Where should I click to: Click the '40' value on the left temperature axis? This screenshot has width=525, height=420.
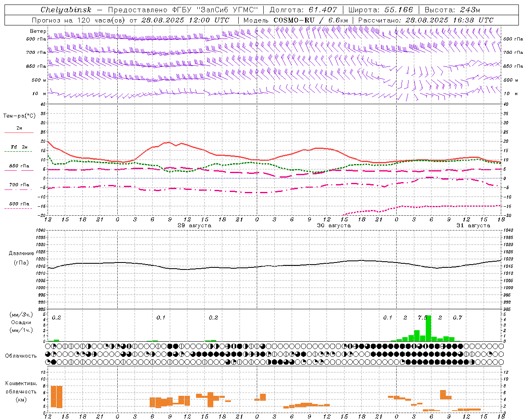pyautogui.click(x=43, y=104)
